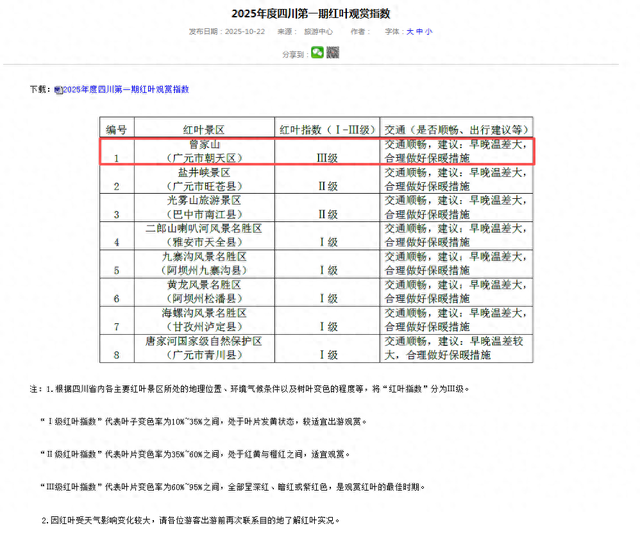640x533 pixels.
Task: Open the 2025年度四川第一期红叶观赏指数 download link
Action: click(126, 89)
